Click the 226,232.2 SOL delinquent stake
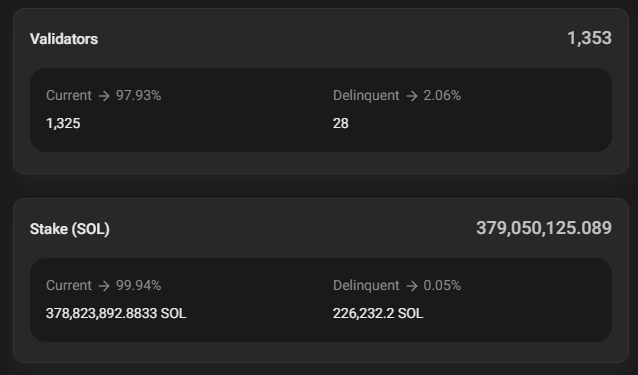The width and height of the screenshot is (638, 375). tap(378, 313)
